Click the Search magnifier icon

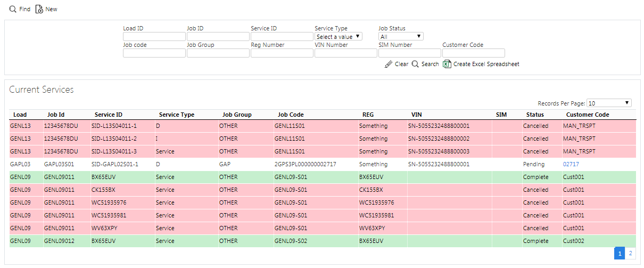[x=416, y=64]
